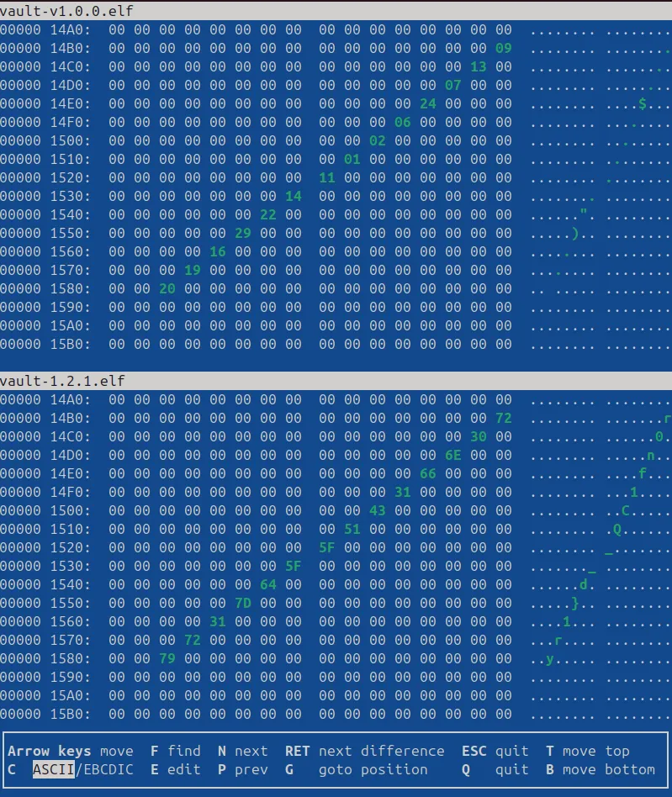Select highlighted byte 07 in top pane
Image resolution: width=672 pixels, height=797 pixels.
(453, 85)
